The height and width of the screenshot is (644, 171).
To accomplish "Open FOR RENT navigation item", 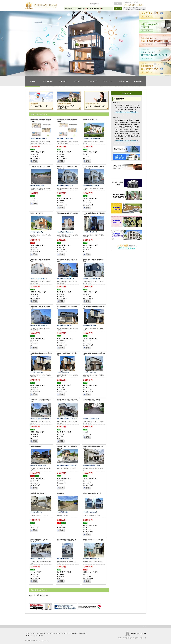I will pyautogui.click(x=93, y=81).
